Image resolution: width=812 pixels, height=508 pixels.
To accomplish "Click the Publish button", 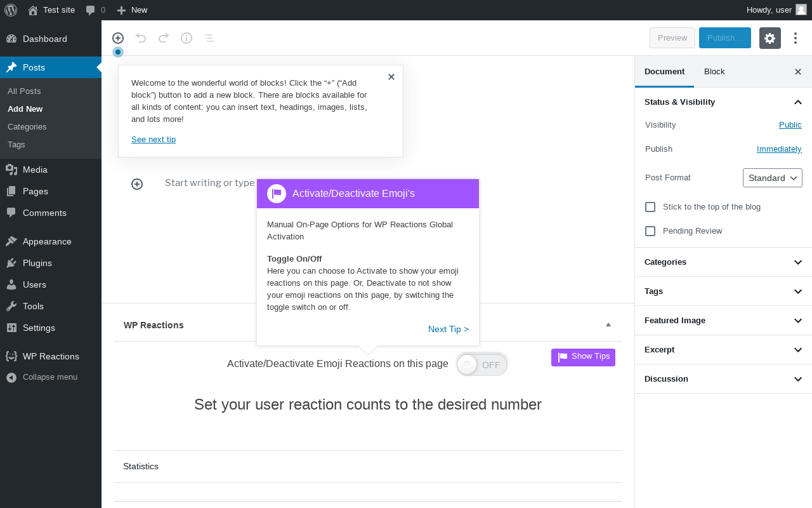I will (x=725, y=38).
